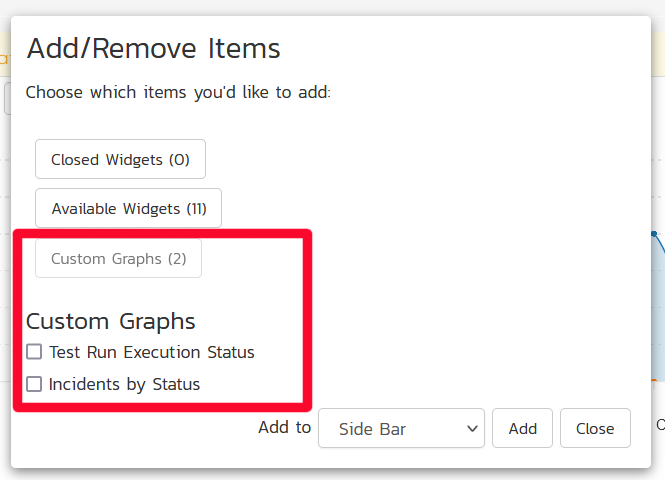Viewport: 665px width, 480px height.
Task: Select the blue data point on background graph
Action: [x=655, y=234]
